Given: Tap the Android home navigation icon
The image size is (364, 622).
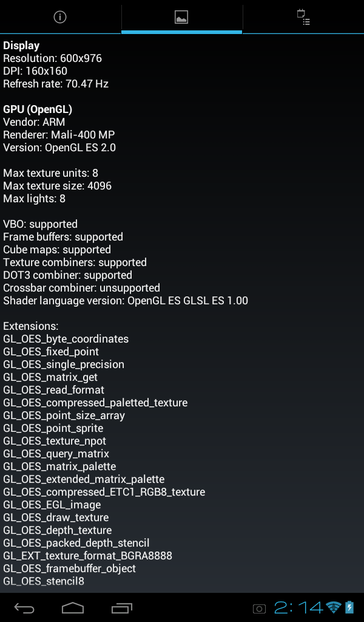Looking at the screenshot, I should pos(73,607).
